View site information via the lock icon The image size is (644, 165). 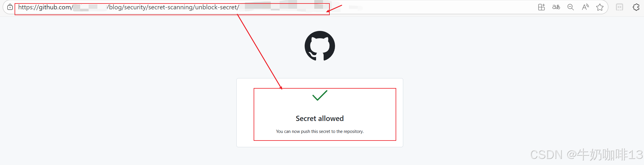pyautogui.click(x=10, y=7)
